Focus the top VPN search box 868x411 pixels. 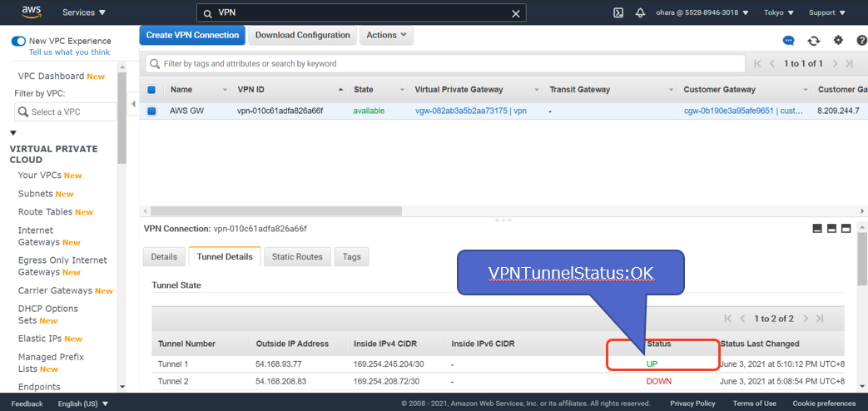coord(361,13)
